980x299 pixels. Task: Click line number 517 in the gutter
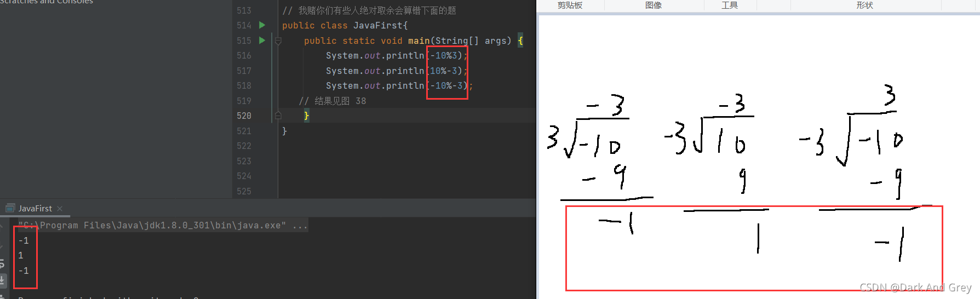pyautogui.click(x=244, y=71)
